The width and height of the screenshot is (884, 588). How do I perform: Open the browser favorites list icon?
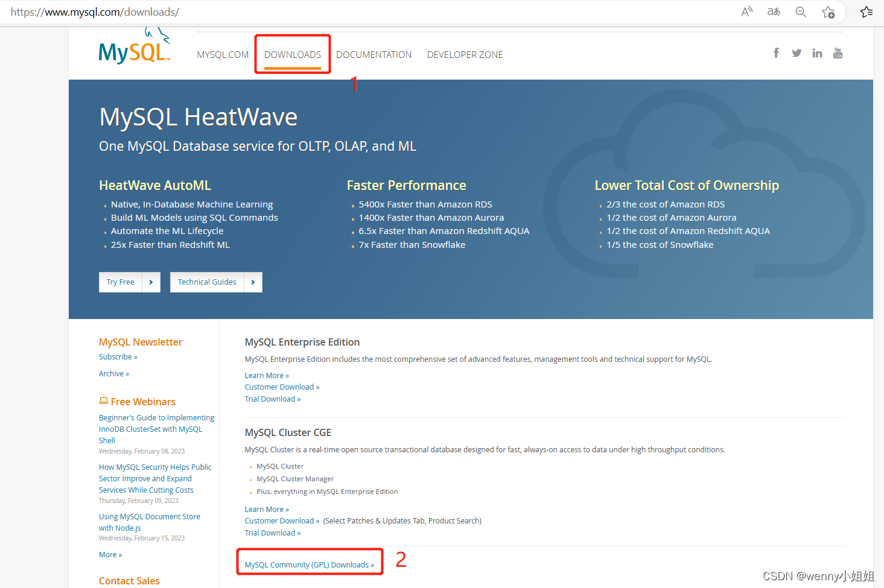click(867, 11)
